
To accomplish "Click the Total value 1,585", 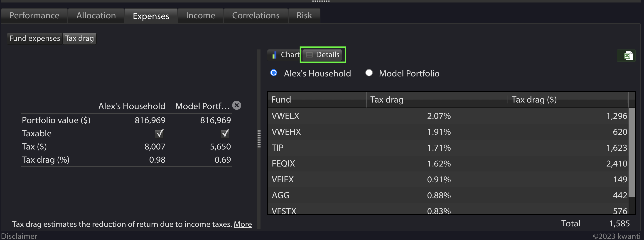I will 619,223.
